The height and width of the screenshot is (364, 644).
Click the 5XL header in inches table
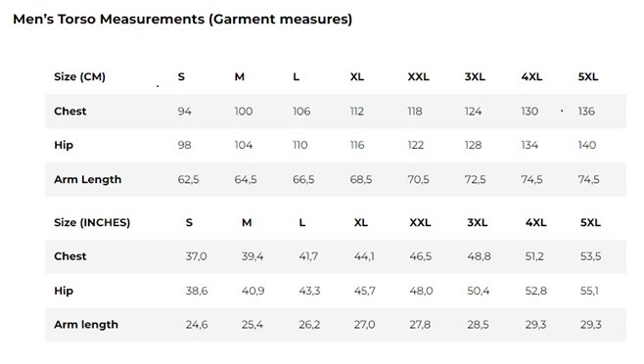click(590, 222)
